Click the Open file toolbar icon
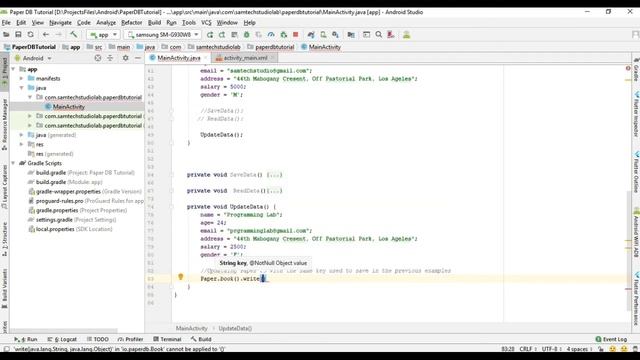640x360 pixels. (x=6, y=35)
